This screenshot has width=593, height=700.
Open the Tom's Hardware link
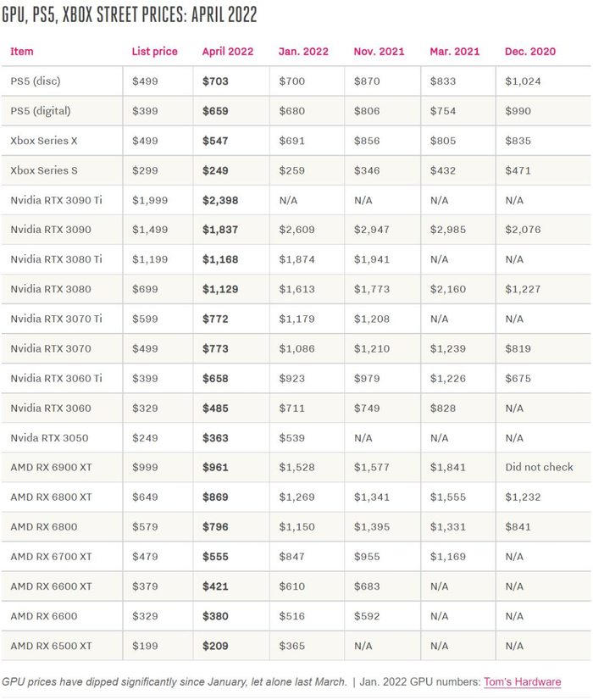point(522,681)
